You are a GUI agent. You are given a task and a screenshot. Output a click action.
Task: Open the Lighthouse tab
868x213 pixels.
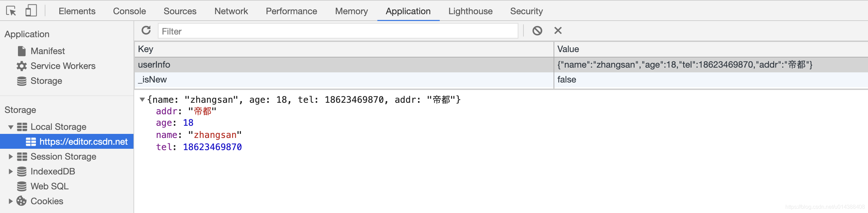click(x=470, y=11)
